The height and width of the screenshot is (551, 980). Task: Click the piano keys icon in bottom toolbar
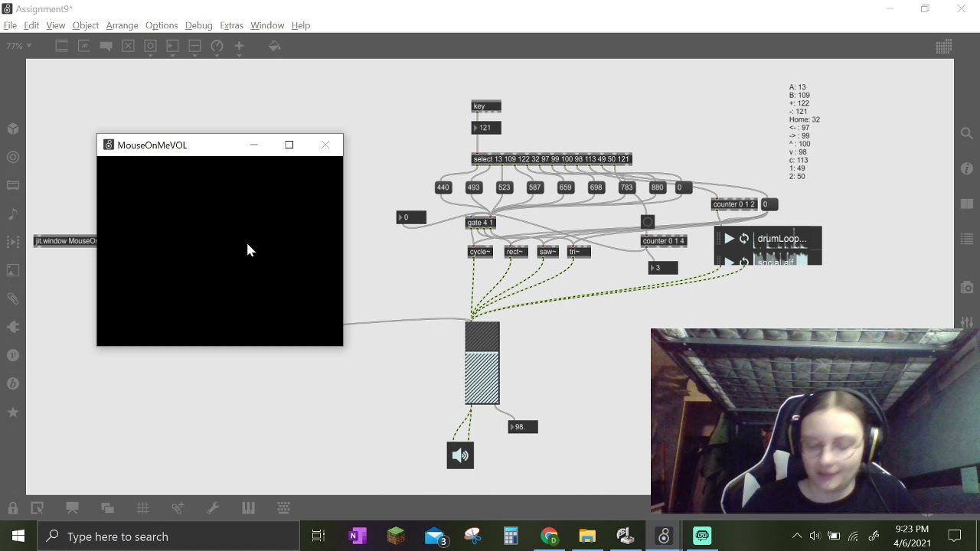coord(248,507)
